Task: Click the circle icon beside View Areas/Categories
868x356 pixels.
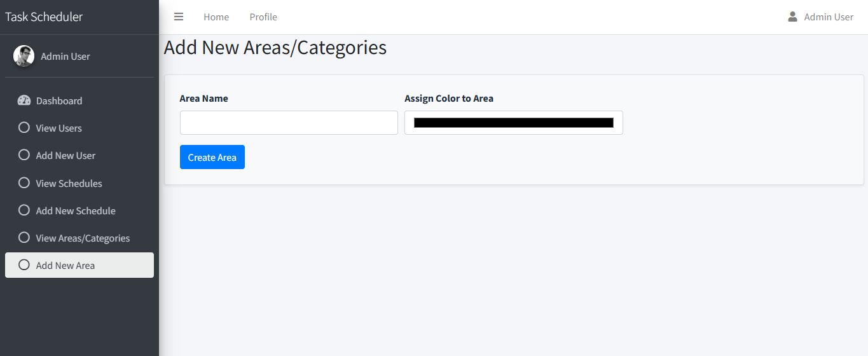Action: [24, 238]
